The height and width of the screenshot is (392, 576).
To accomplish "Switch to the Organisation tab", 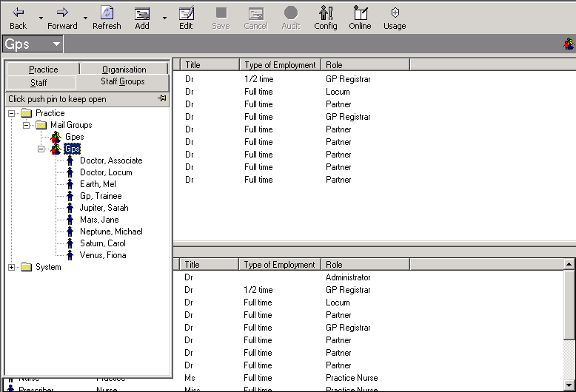I will tap(124, 69).
